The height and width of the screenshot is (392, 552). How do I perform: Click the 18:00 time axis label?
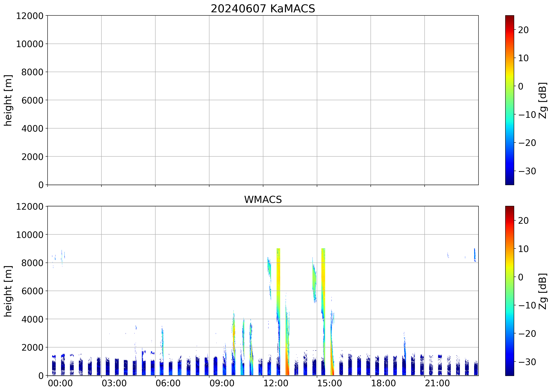click(383, 383)
